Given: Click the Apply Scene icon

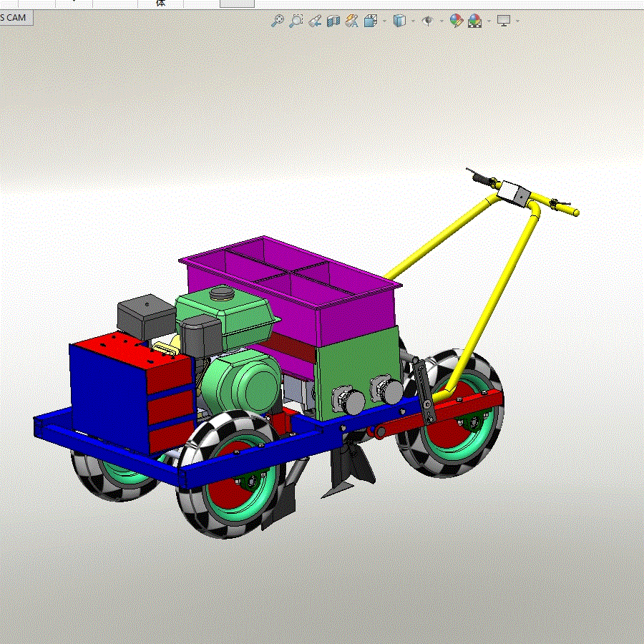Looking at the screenshot, I should tap(475, 21).
